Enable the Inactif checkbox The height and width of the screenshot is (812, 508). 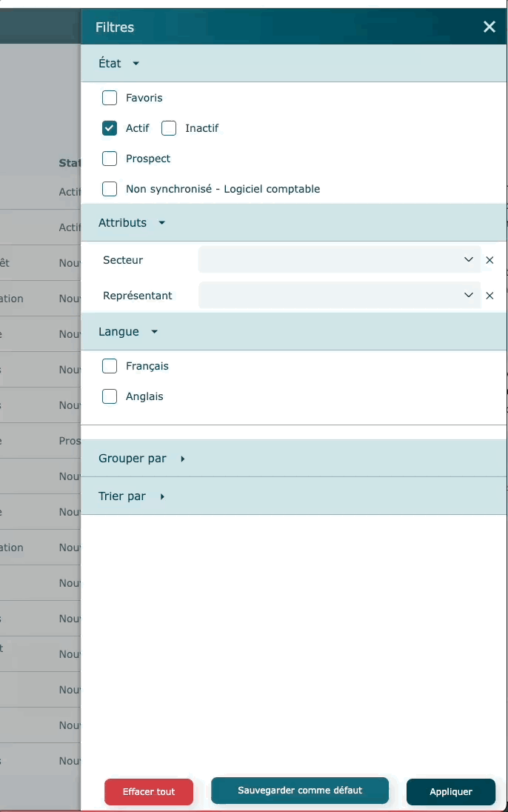(x=169, y=128)
